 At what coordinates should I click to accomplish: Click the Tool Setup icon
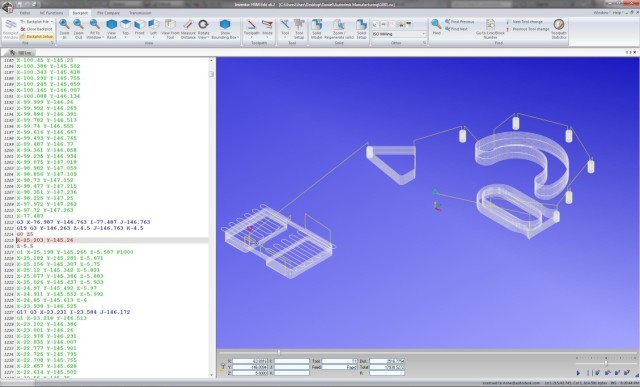[299, 29]
